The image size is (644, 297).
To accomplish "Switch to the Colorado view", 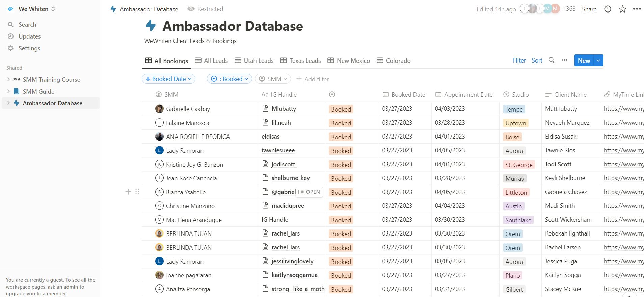I will [x=394, y=61].
